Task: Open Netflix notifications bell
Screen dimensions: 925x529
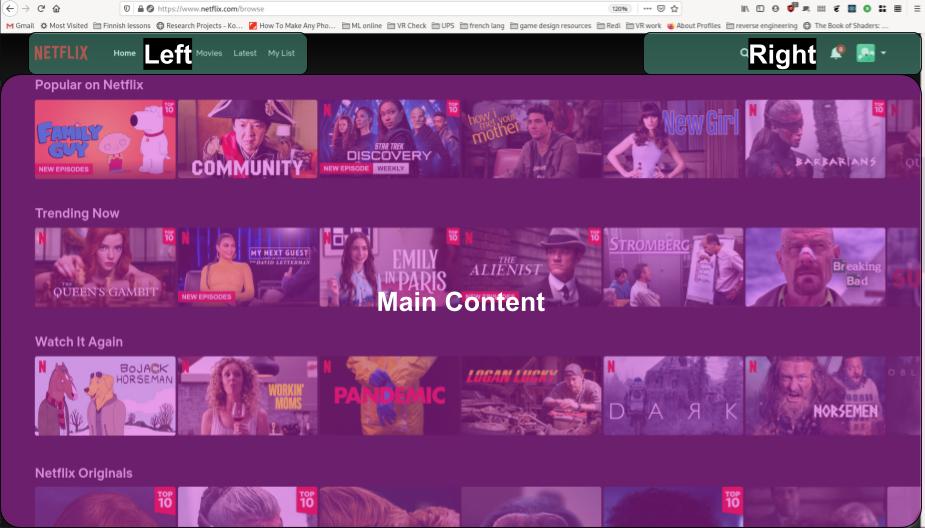Action: click(x=836, y=53)
